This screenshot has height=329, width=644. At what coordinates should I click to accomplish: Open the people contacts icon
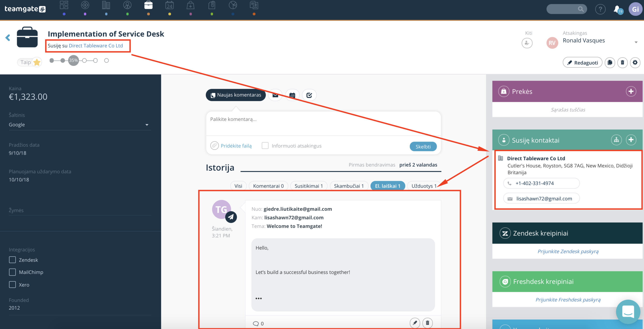tap(127, 5)
